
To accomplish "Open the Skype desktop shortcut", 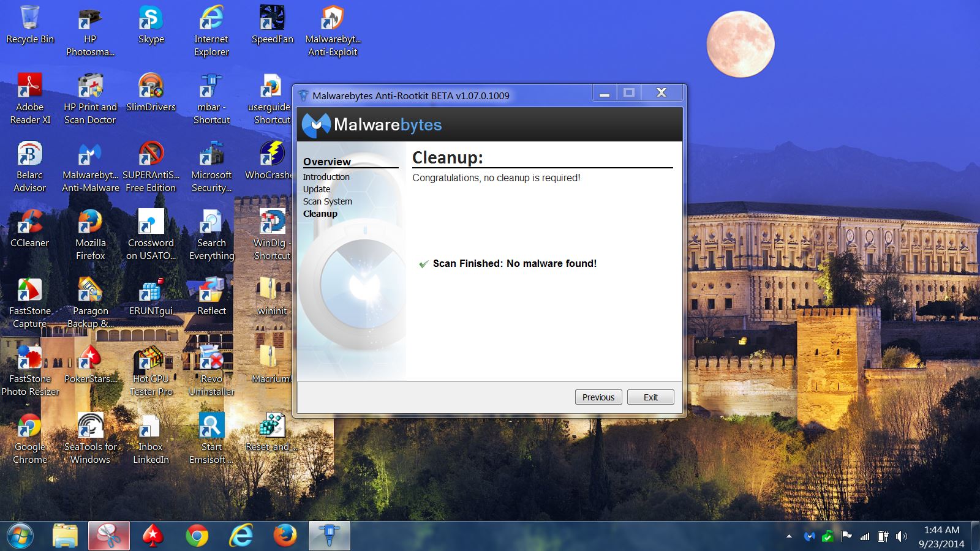I will 151,26.
